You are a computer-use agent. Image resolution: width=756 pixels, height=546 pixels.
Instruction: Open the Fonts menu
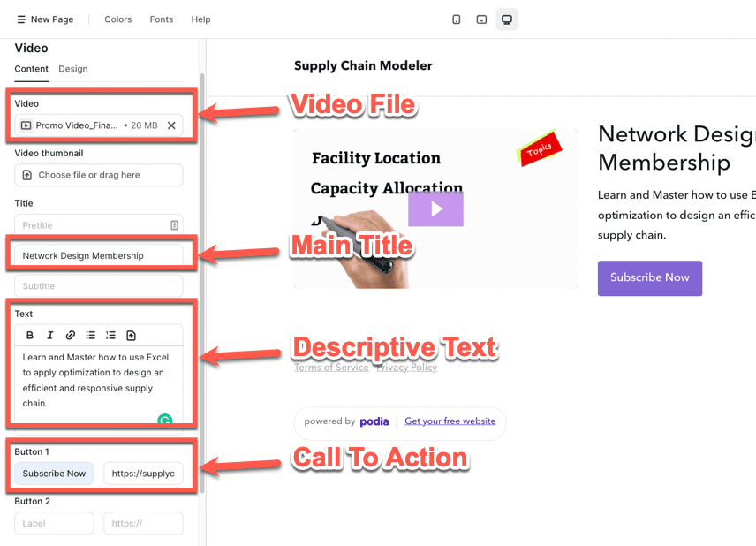(162, 19)
